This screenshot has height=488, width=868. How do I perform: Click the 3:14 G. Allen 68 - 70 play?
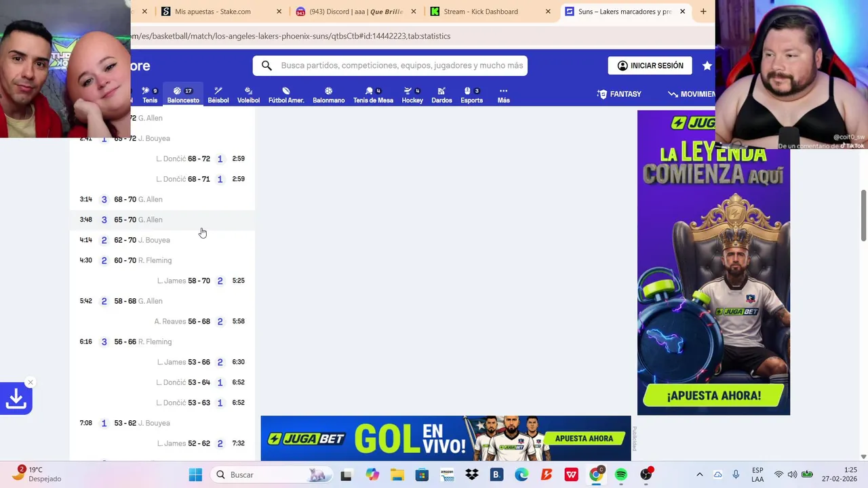(x=162, y=199)
